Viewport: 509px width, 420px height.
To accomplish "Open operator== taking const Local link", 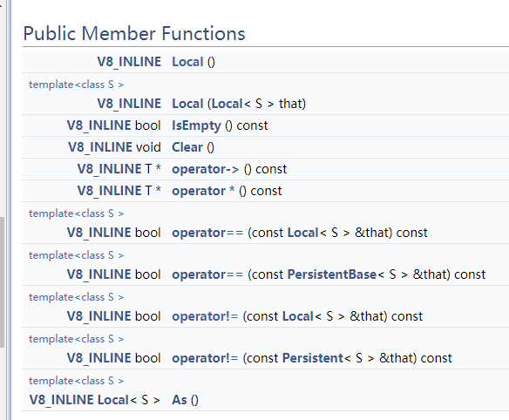I will pos(207,233).
